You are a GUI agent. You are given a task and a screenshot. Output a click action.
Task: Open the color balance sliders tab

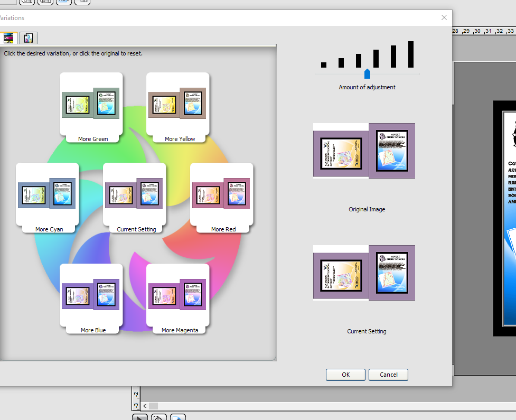point(8,38)
